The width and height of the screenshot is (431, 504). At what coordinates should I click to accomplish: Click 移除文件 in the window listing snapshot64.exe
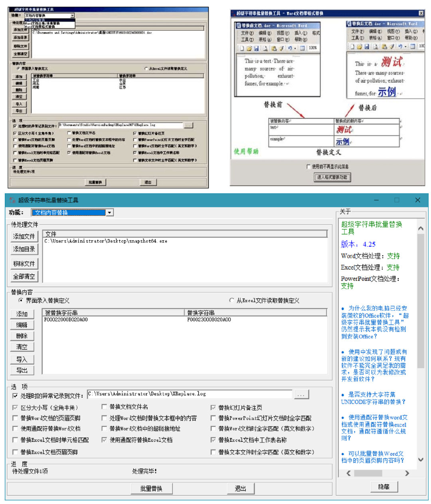24,264
